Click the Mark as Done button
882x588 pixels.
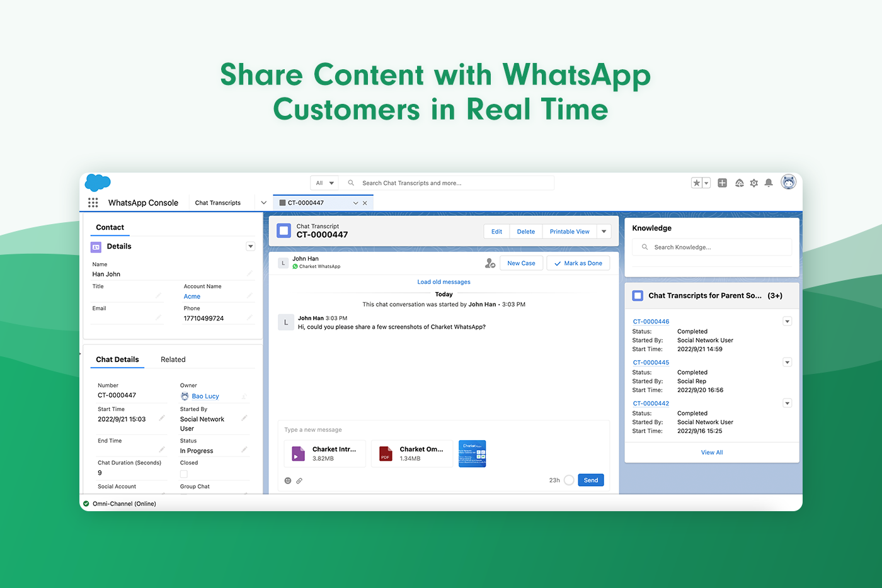click(578, 263)
